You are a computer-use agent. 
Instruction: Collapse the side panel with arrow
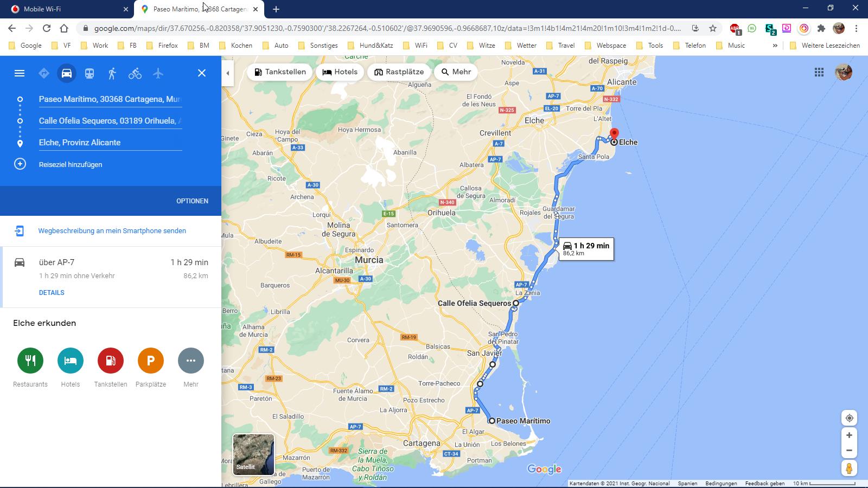point(228,73)
